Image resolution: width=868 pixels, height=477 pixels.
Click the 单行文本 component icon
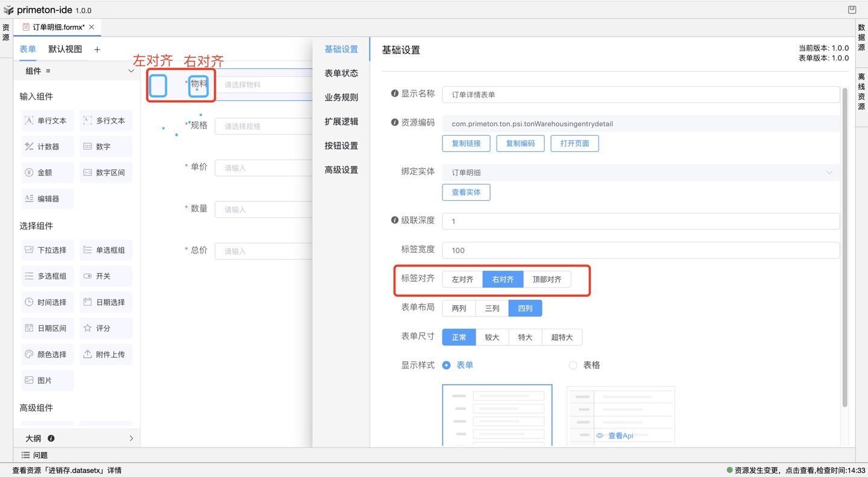click(29, 121)
